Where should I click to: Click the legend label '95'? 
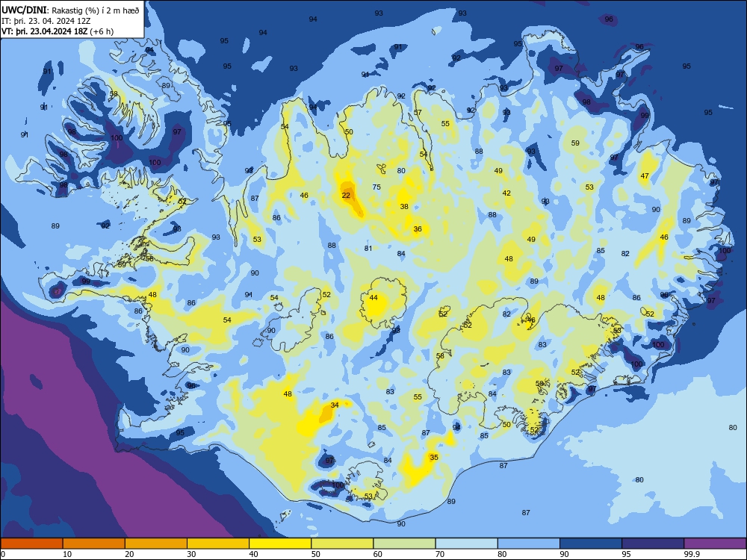pyautogui.click(x=626, y=554)
